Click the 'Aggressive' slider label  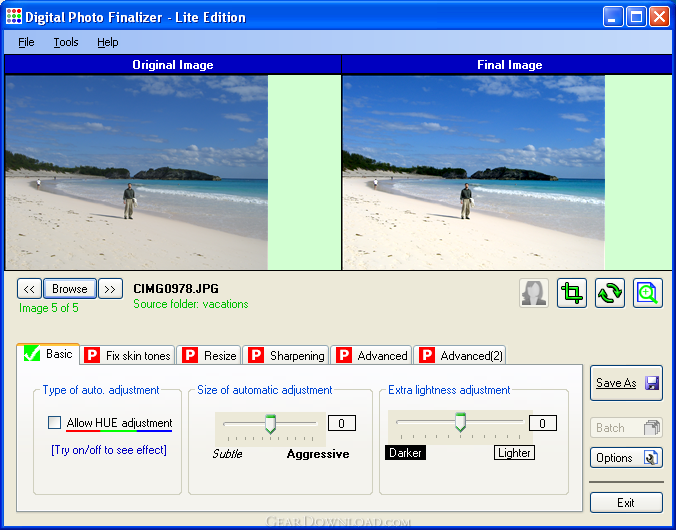point(318,454)
